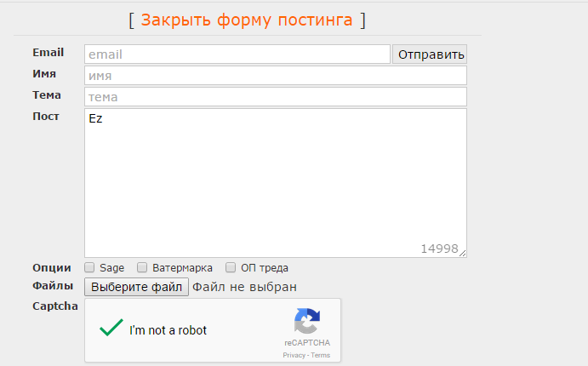This screenshot has width=588, height=366.
Task: Click the reCAPTCHA logo icon
Action: pyautogui.click(x=307, y=321)
